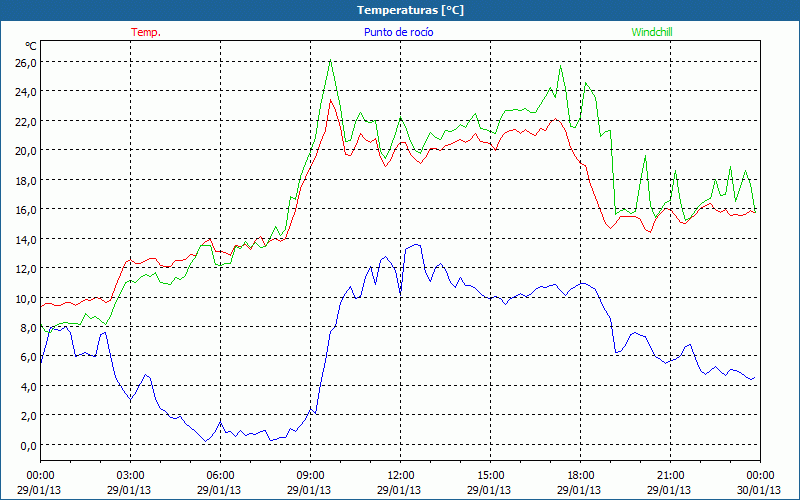Click the 'Temperaturas [°C]' chart title

(410, 10)
